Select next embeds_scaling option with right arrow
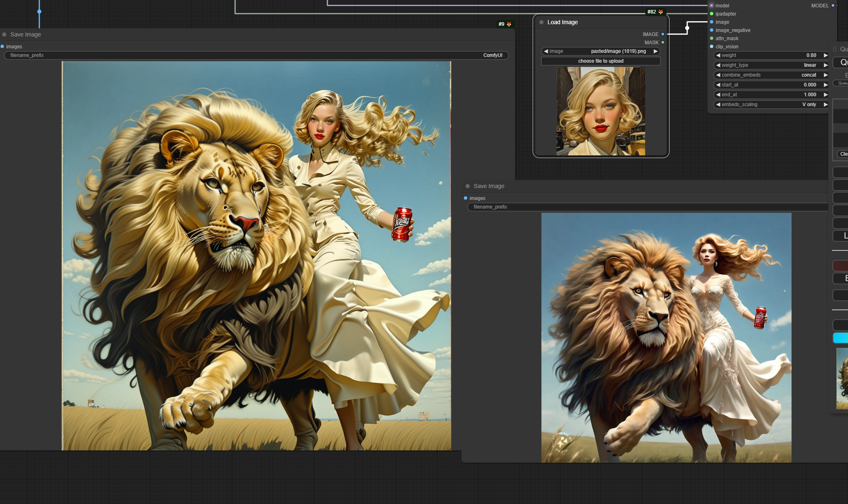The image size is (848, 504). pyautogui.click(x=825, y=104)
